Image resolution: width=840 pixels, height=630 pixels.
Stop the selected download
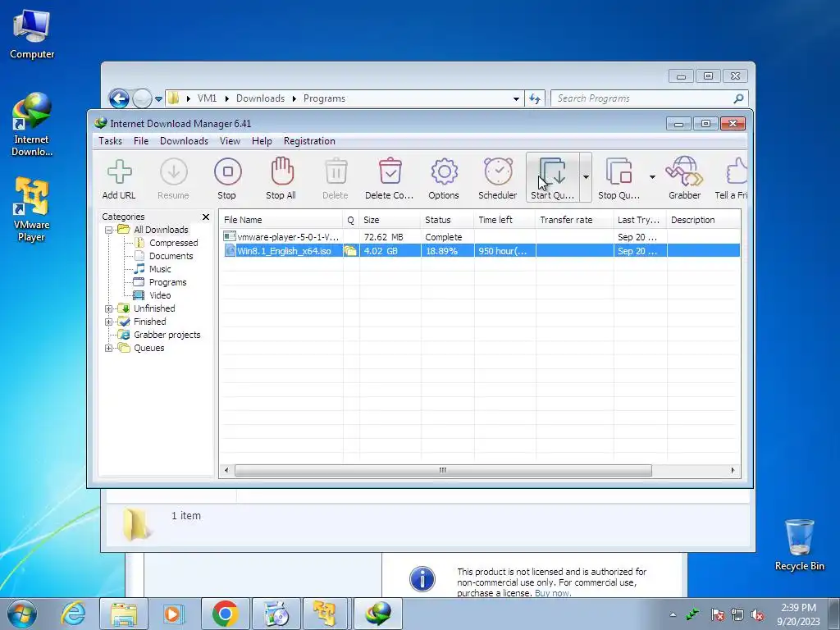click(x=227, y=172)
